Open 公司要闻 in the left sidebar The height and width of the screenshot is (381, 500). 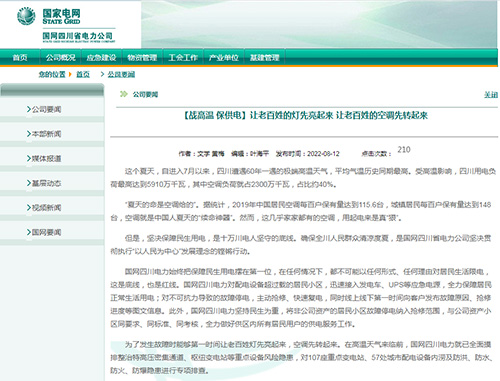point(46,109)
